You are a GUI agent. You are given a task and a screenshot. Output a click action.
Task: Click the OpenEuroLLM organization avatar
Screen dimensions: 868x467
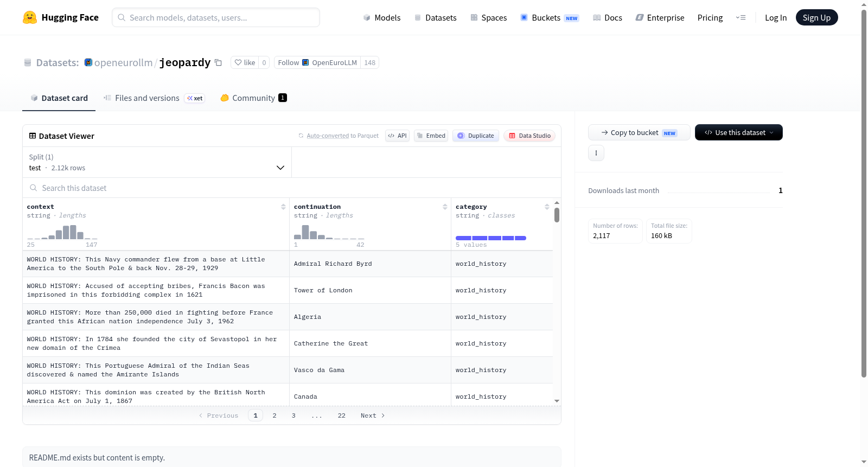tap(88, 62)
